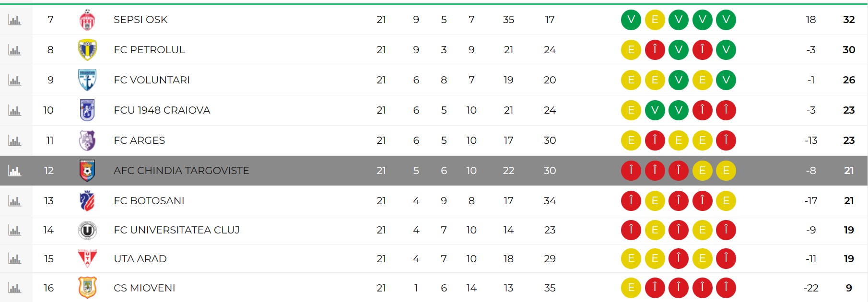
Task: Open the CS MIOVENI team page
Action: [144, 288]
